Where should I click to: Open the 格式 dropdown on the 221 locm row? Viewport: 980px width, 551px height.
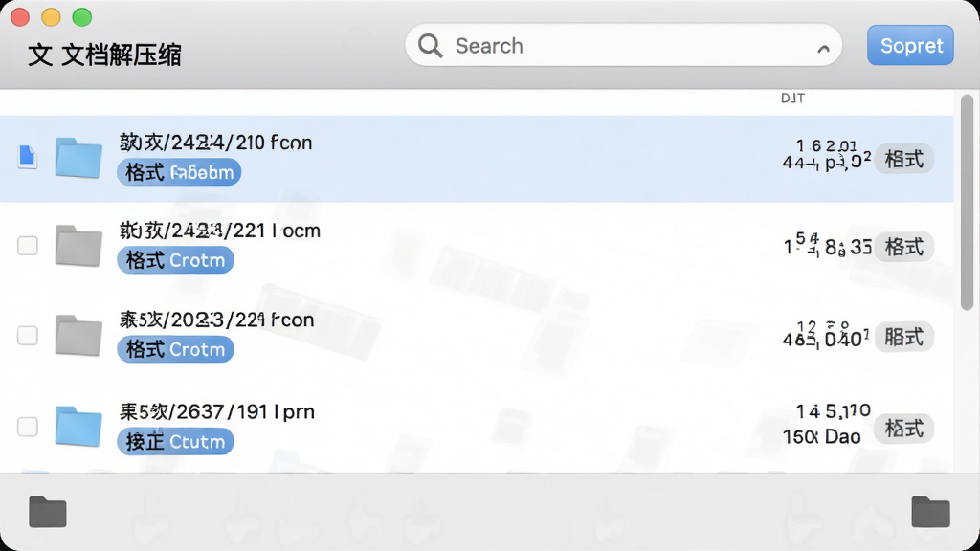pos(903,247)
